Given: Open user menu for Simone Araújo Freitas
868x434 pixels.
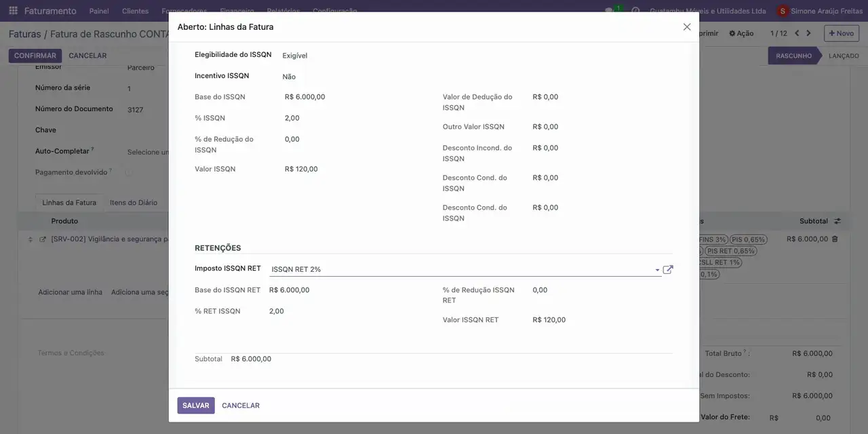Looking at the screenshot, I should (x=820, y=11).
